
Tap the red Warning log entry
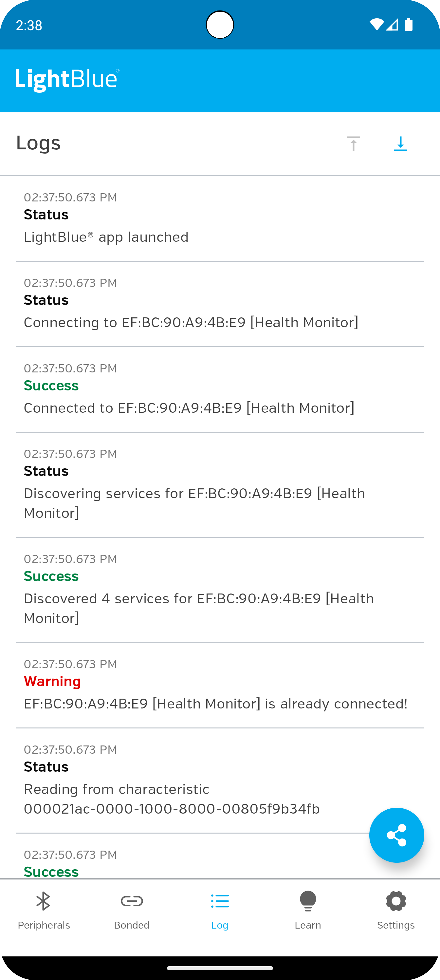(x=220, y=686)
